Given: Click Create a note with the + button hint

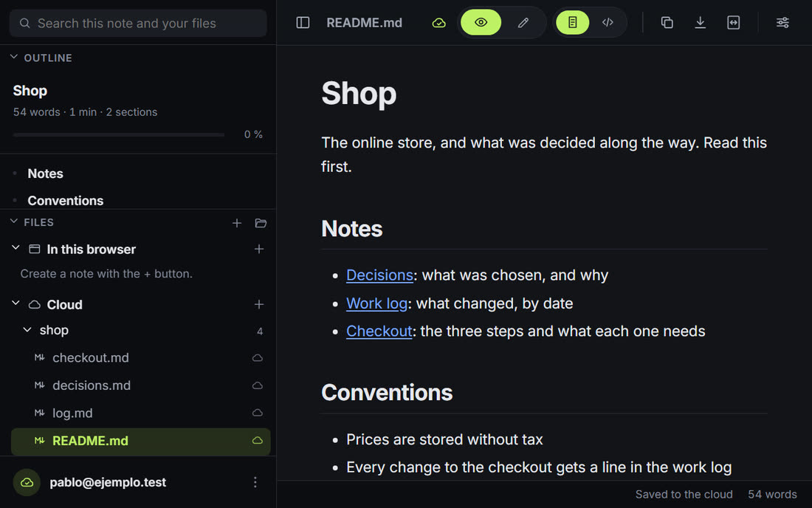Looking at the screenshot, I should [106, 273].
